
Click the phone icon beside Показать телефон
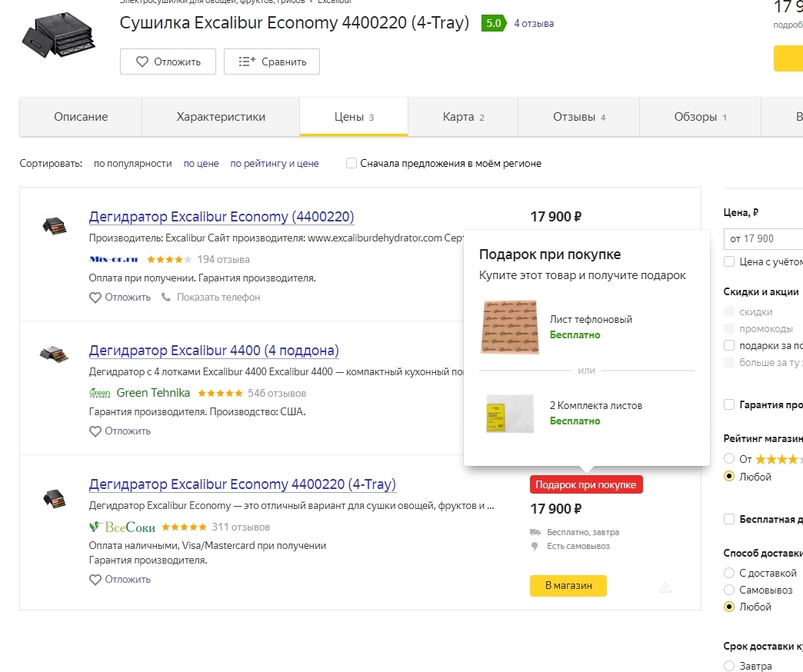(166, 297)
